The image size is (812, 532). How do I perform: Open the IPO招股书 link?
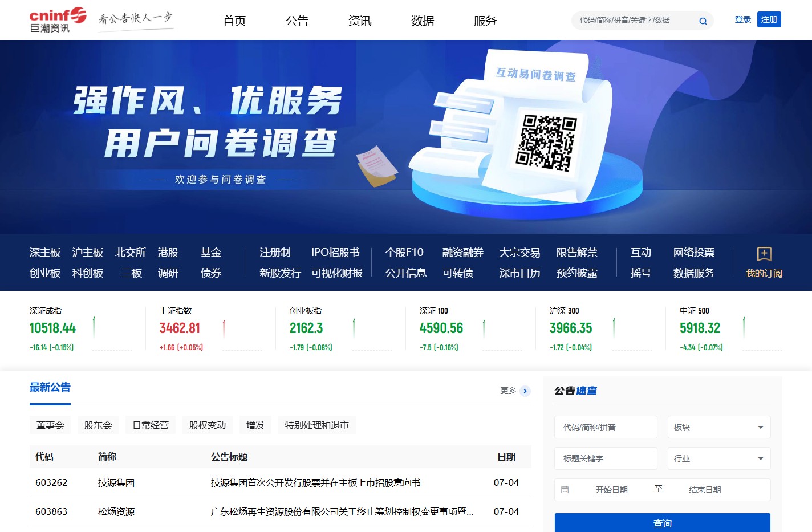335,253
